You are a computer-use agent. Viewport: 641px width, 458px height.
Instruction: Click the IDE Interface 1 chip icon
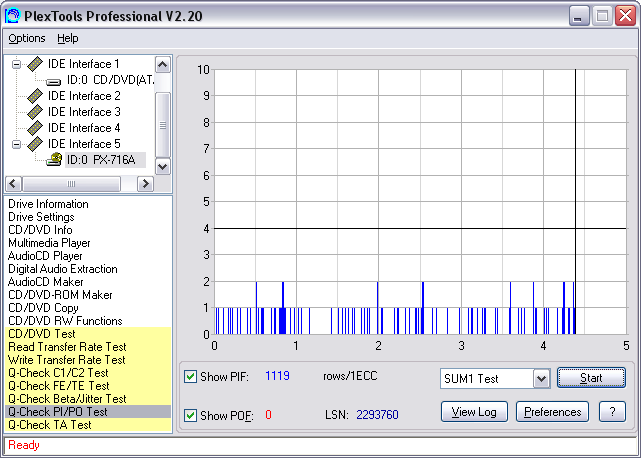click(35, 64)
